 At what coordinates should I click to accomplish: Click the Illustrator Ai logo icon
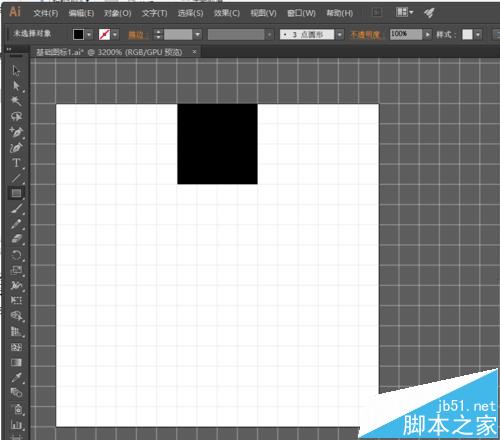15,12
